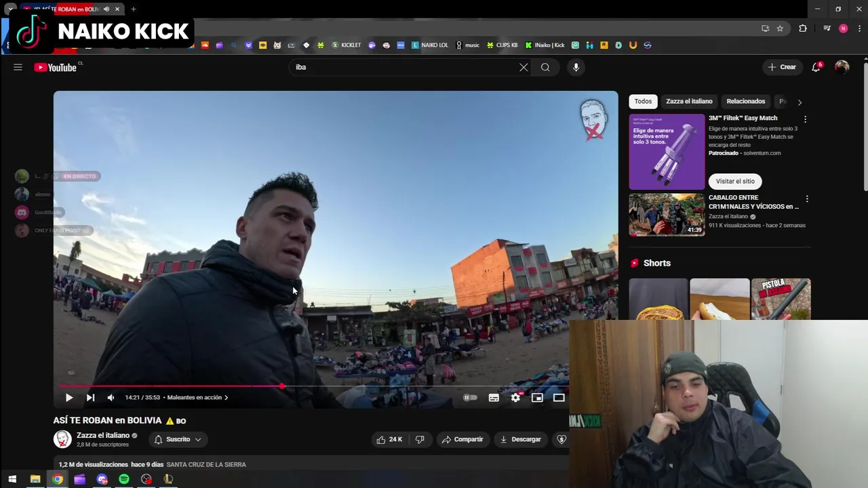Image resolution: width=868 pixels, height=488 pixels.
Task: Go to YouTube home via logo
Action: [x=56, y=67]
